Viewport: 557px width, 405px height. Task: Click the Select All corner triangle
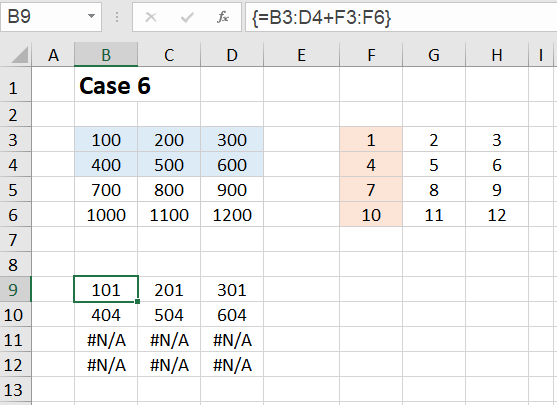[20, 55]
